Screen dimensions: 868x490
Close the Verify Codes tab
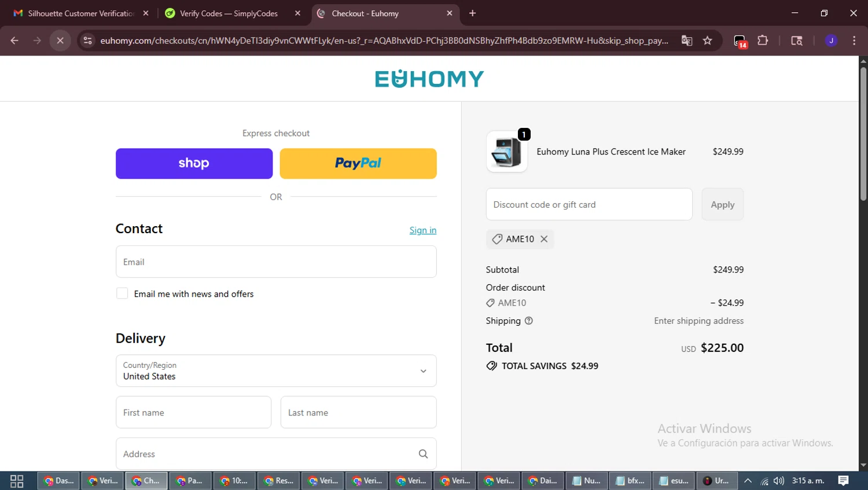pos(297,13)
